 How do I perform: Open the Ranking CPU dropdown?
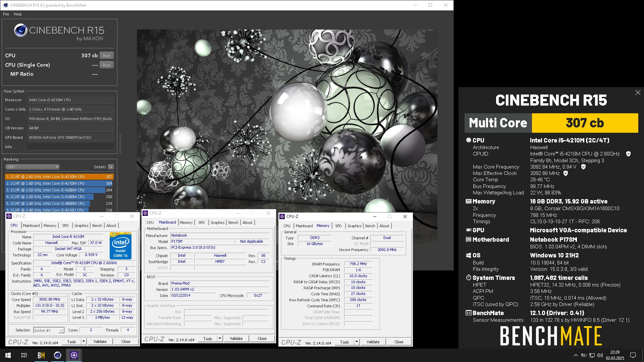33,167
